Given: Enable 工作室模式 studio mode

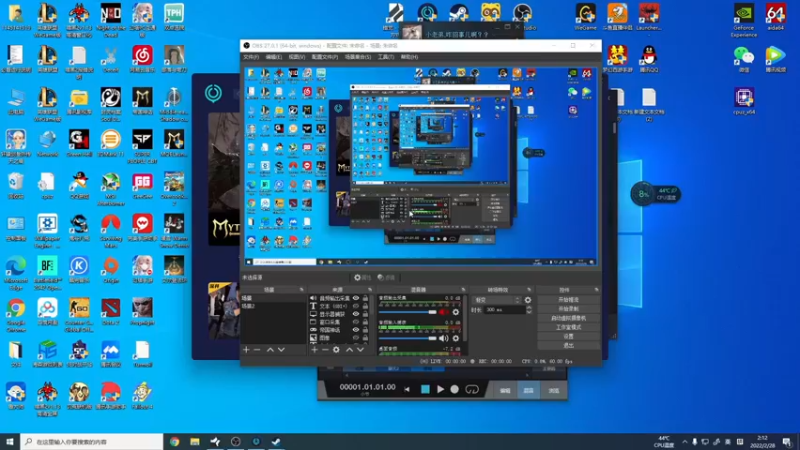Looking at the screenshot, I should (568, 328).
